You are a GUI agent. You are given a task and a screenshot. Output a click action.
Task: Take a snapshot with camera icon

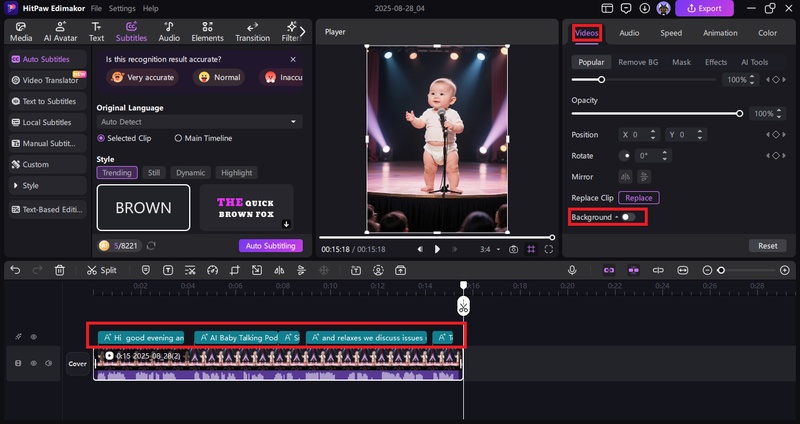[513, 250]
